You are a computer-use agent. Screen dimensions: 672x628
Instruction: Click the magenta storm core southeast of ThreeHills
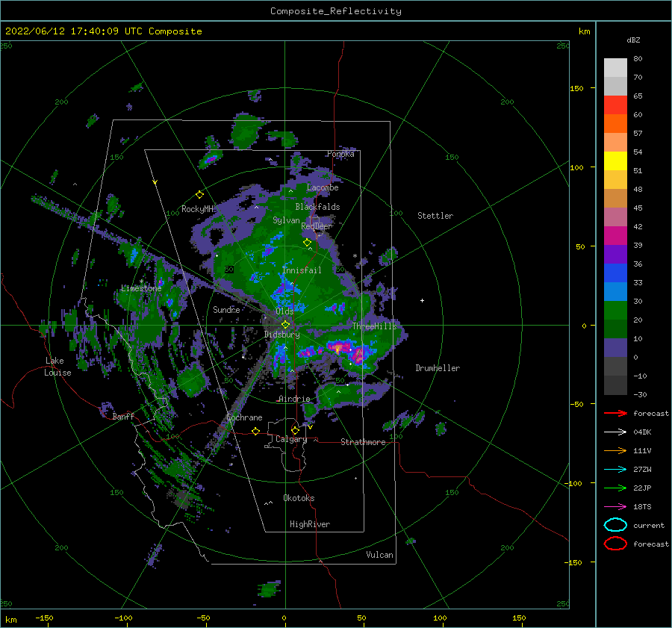[x=357, y=354]
